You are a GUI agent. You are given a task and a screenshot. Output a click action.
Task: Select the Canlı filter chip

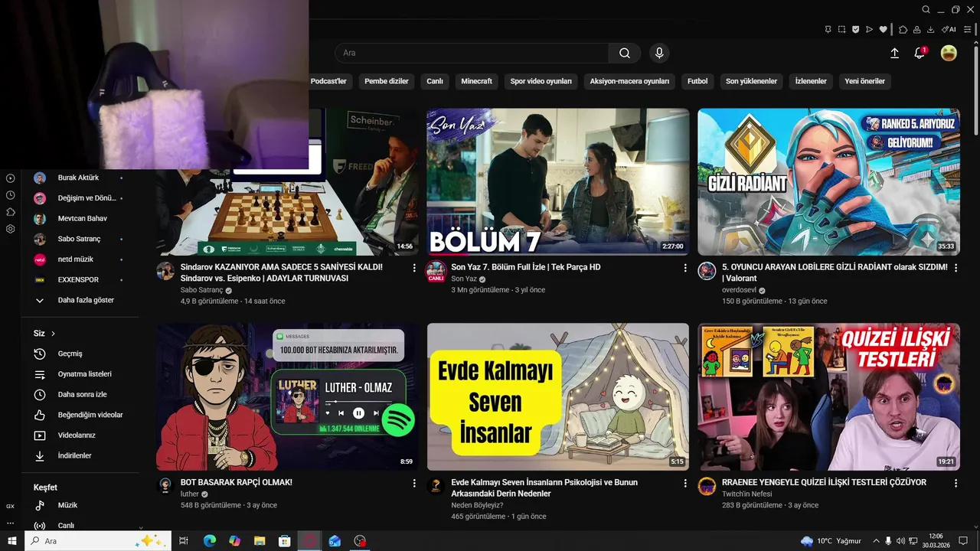[x=435, y=81]
